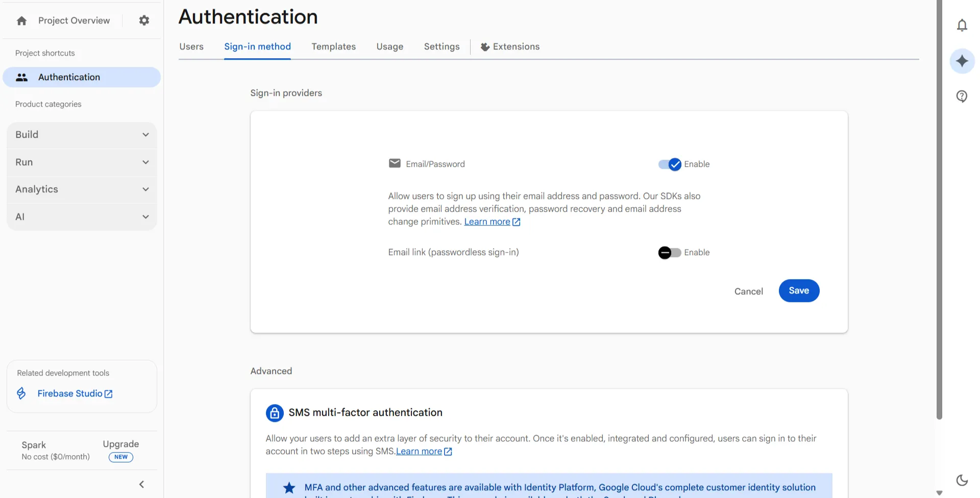Click Upgrade plan button
Viewport: 980px width, 498px height.
(121, 444)
